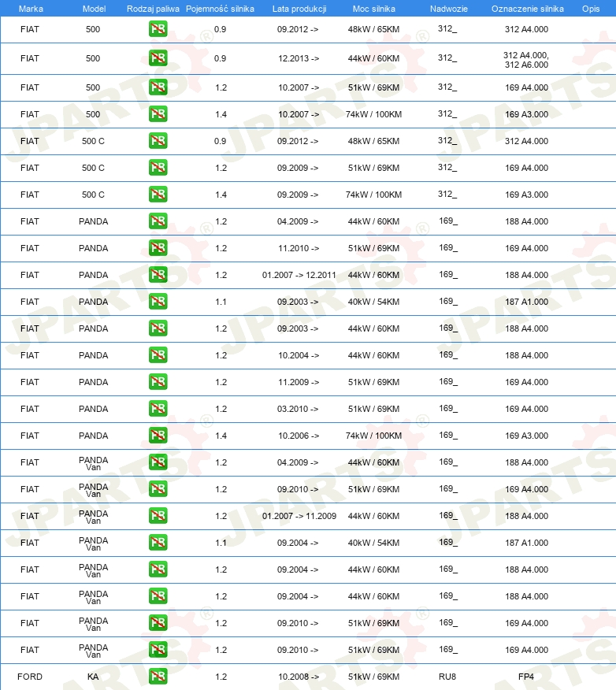Click the Nadwozie column header
Image resolution: width=616 pixels, height=690 pixels.
pyautogui.click(x=449, y=9)
